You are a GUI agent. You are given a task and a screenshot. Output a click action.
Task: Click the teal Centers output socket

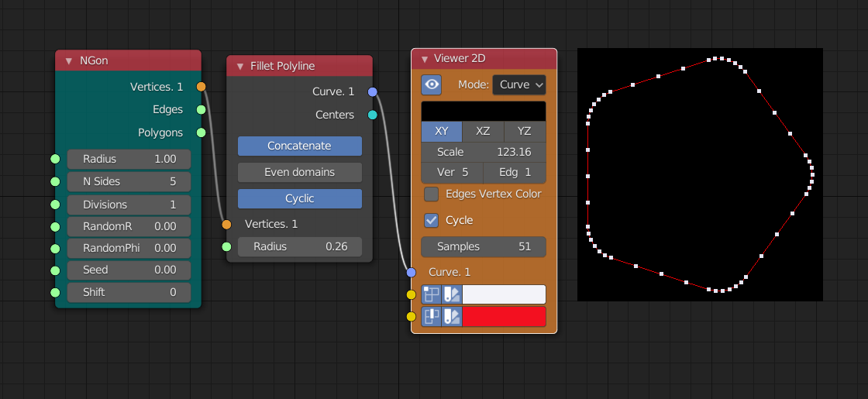[x=373, y=115]
